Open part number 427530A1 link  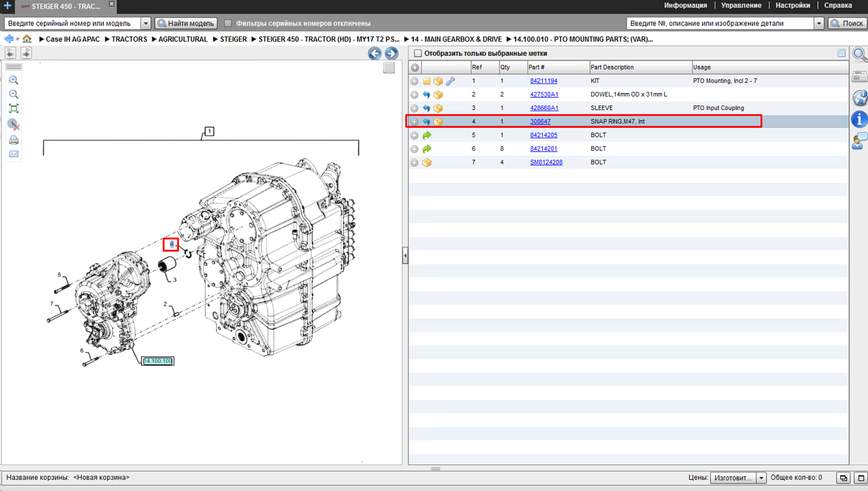[544, 94]
